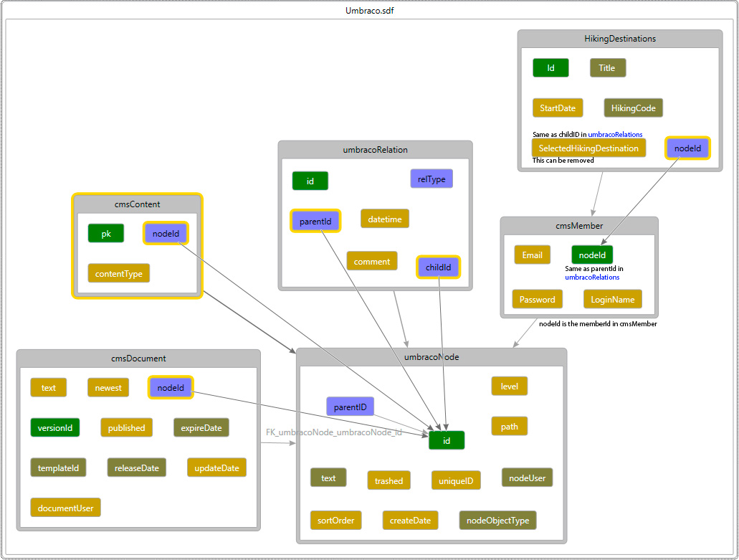Click the level column node
Image resolution: width=739 pixels, height=560 pixels.
coord(510,386)
